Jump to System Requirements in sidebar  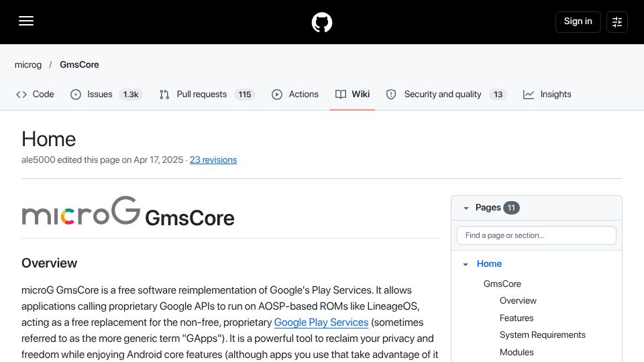click(542, 335)
